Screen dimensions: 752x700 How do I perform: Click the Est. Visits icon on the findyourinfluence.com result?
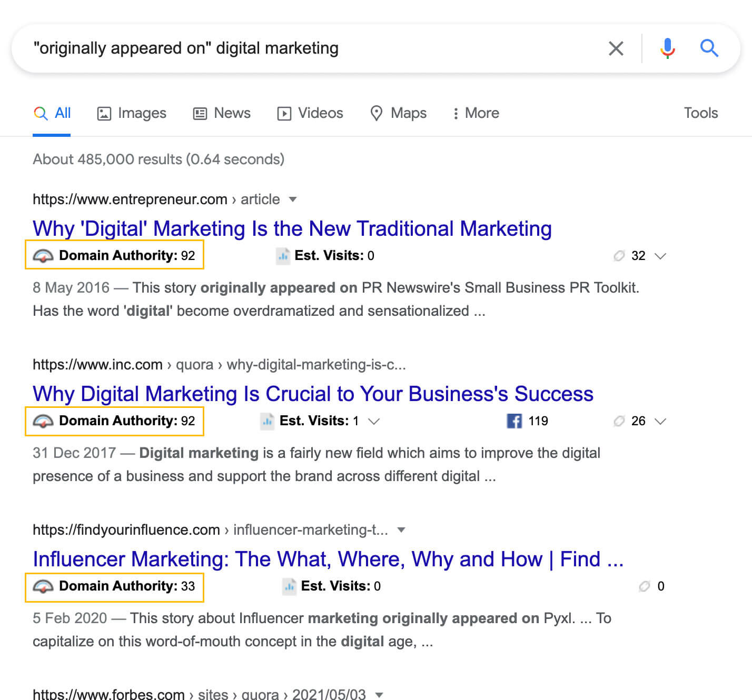pyautogui.click(x=289, y=586)
